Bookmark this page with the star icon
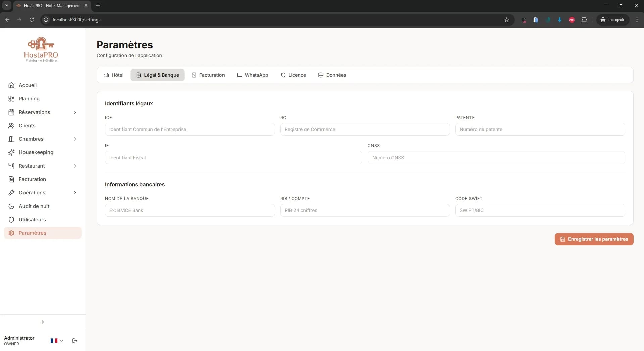The height and width of the screenshot is (351, 644). pos(507,20)
